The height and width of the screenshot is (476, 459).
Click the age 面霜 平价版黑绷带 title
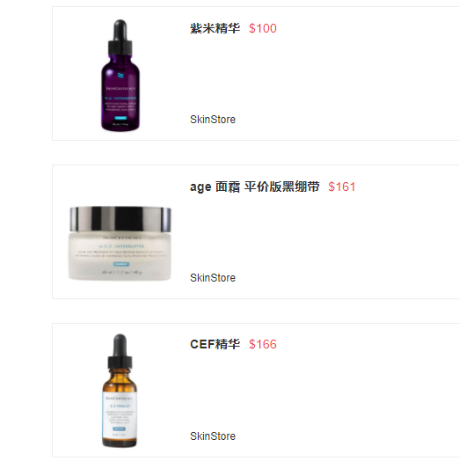click(x=254, y=187)
